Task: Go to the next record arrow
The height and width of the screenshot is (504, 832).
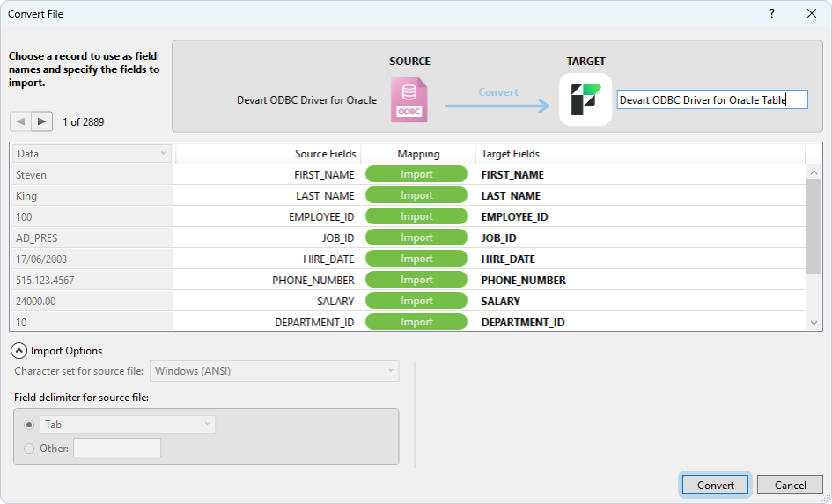Action: [42, 121]
